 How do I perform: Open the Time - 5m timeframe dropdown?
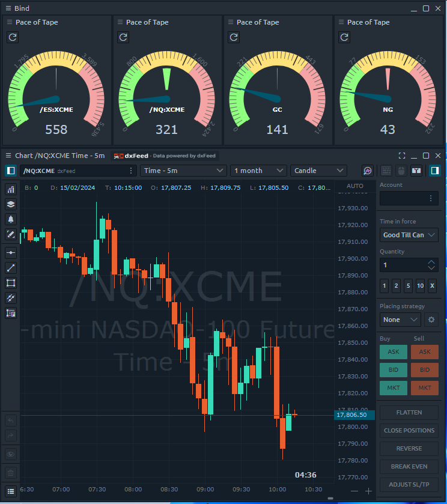click(183, 171)
